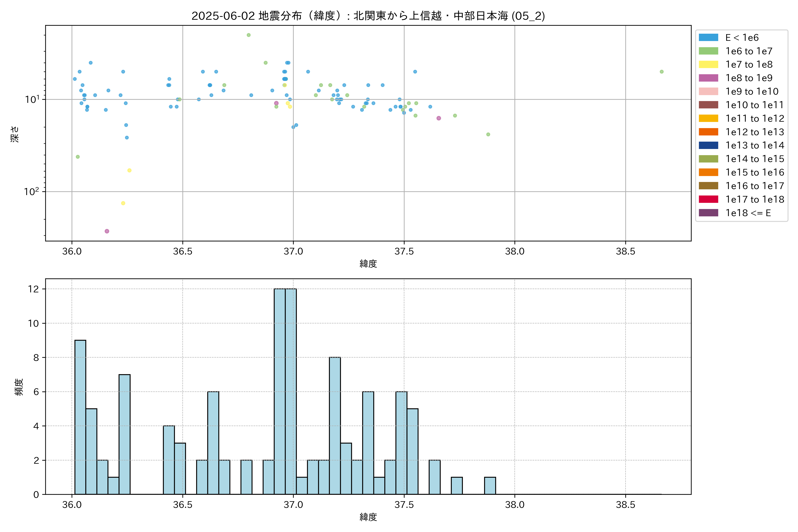Click the '深さ' y-axis label of scatter plot
Screen dimensions: 798x532
pos(15,134)
